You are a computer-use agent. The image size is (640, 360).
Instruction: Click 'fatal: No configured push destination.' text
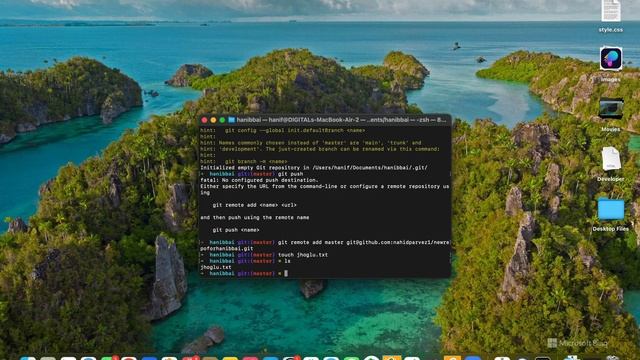259,180
